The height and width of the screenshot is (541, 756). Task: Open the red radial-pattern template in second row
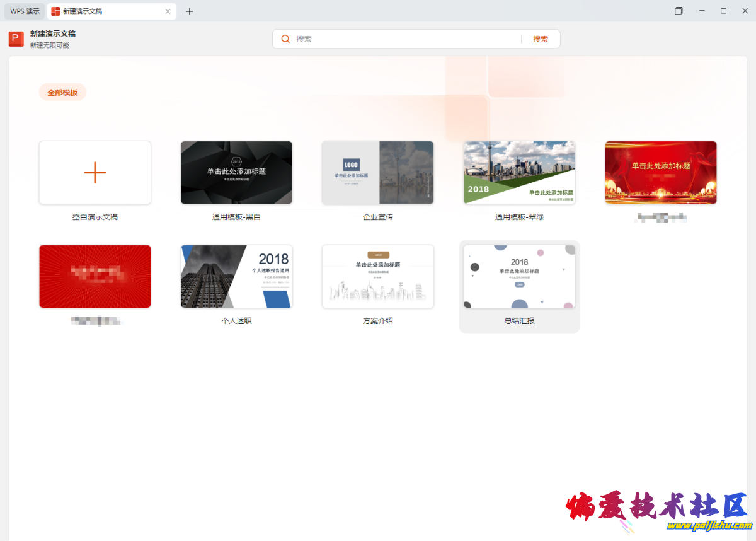pos(94,276)
